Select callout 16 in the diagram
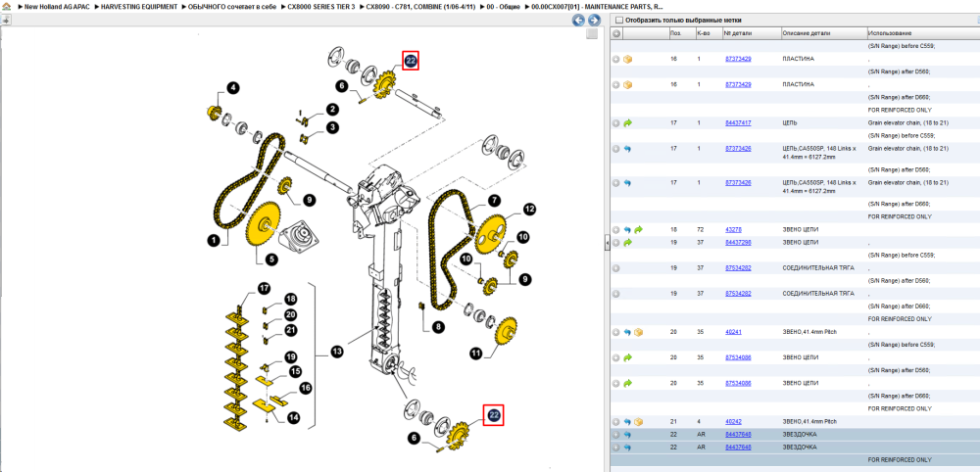This screenshot has height=472, width=980. (306, 389)
